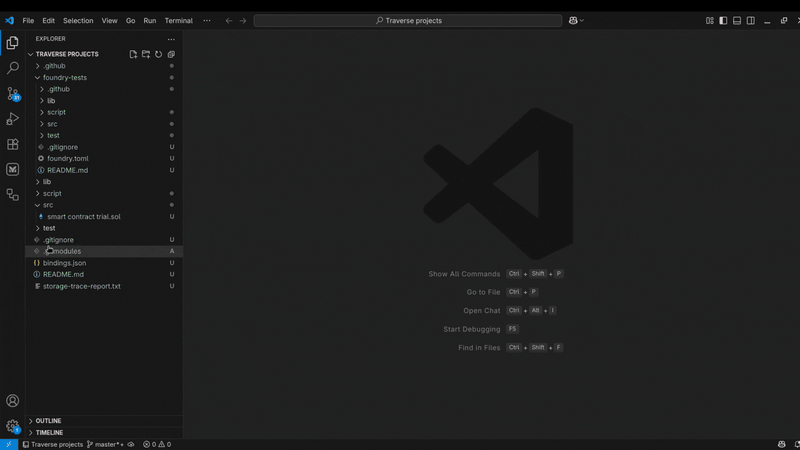Expand the TIMELINE section
The width and height of the screenshot is (800, 450).
(x=104, y=433)
